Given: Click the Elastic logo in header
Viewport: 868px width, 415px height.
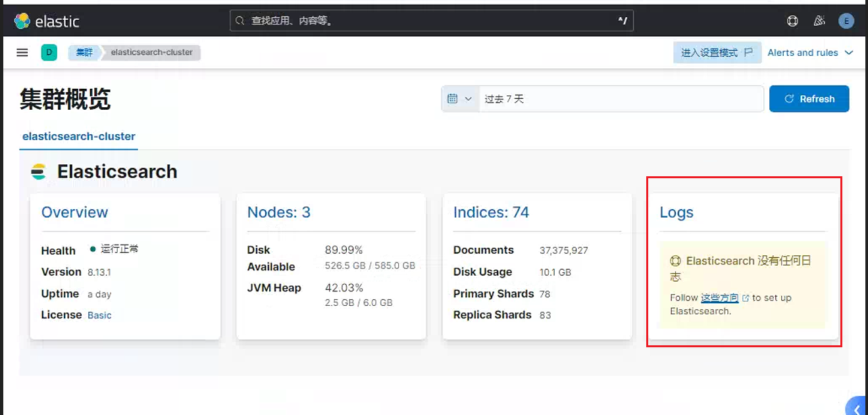Looking at the screenshot, I should coord(47,21).
